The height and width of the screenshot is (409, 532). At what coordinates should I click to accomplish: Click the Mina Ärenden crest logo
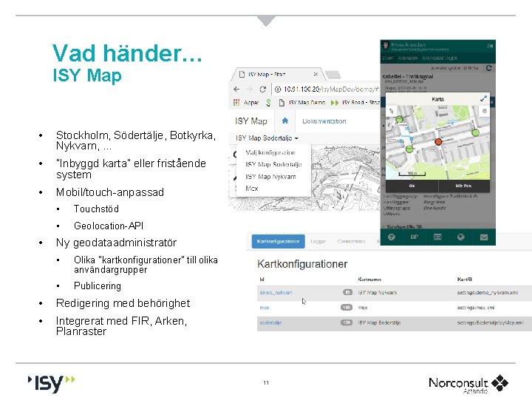(386, 46)
